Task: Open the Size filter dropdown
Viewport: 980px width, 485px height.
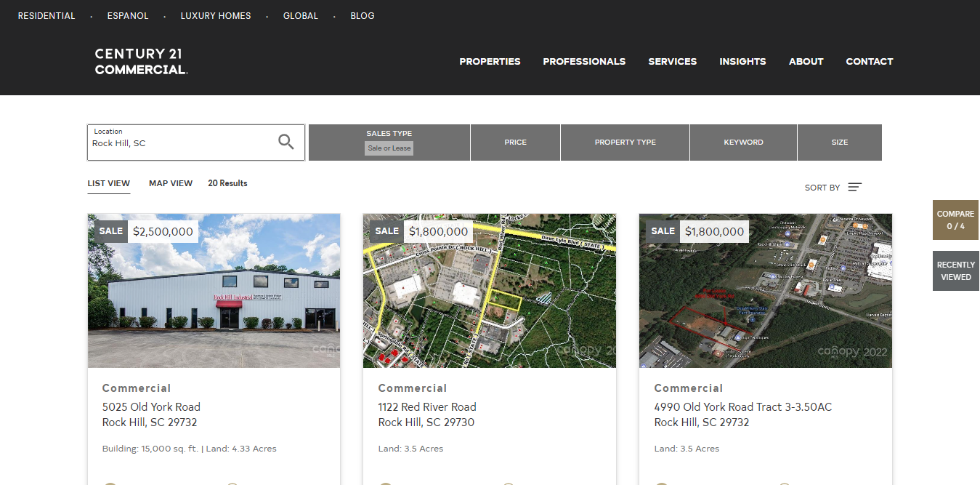Action: coord(839,143)
